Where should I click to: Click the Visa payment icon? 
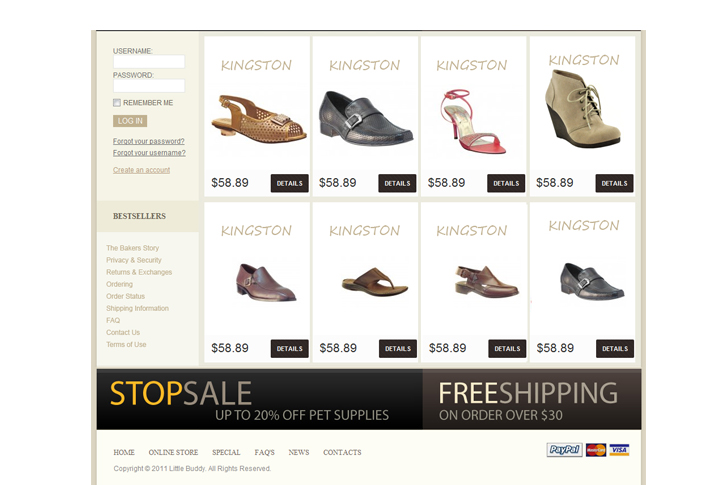click(x=619, y=449)
